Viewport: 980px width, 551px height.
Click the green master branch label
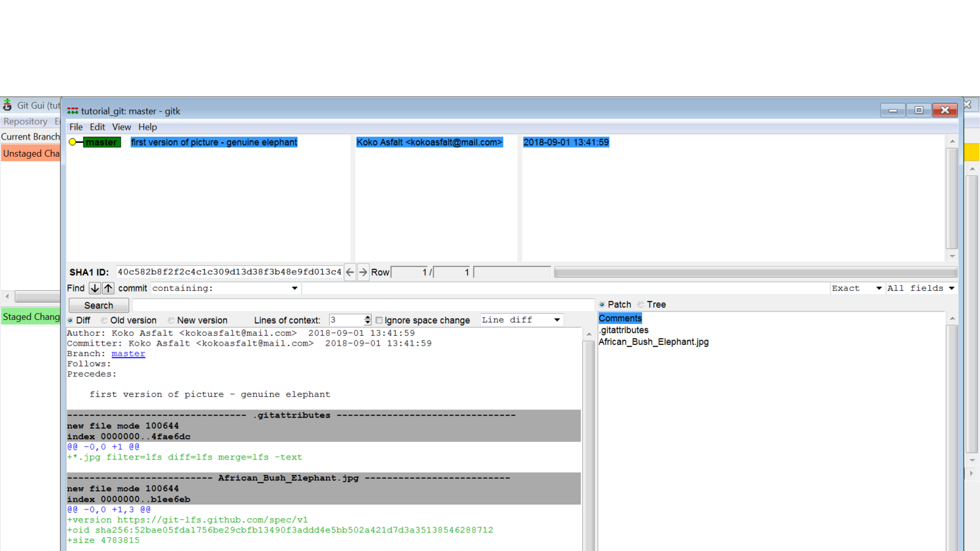[x=101, y=142]
